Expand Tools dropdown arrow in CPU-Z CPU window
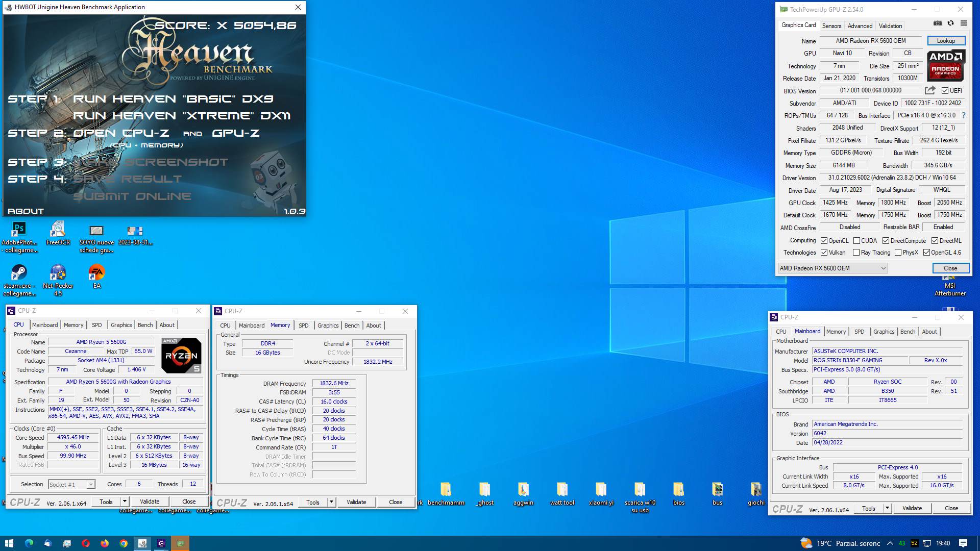The width and height of the screenshot is (980, 551). 124,502
